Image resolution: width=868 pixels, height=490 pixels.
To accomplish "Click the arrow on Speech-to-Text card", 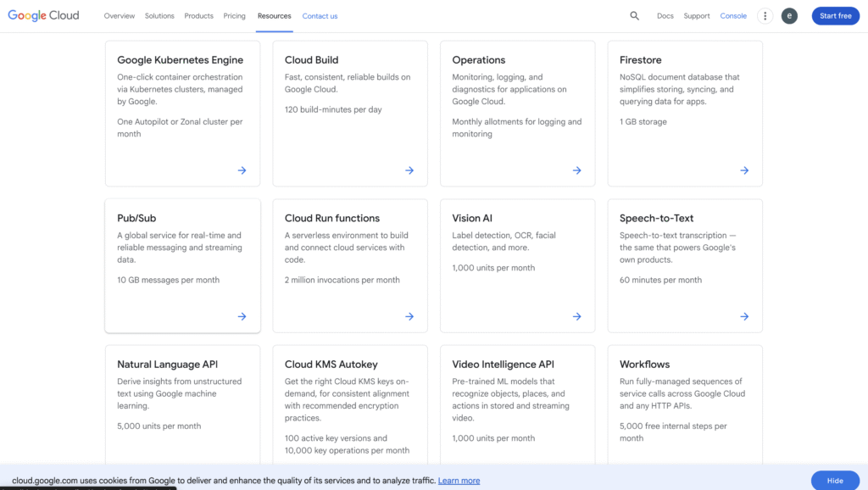I will (744, 316).
